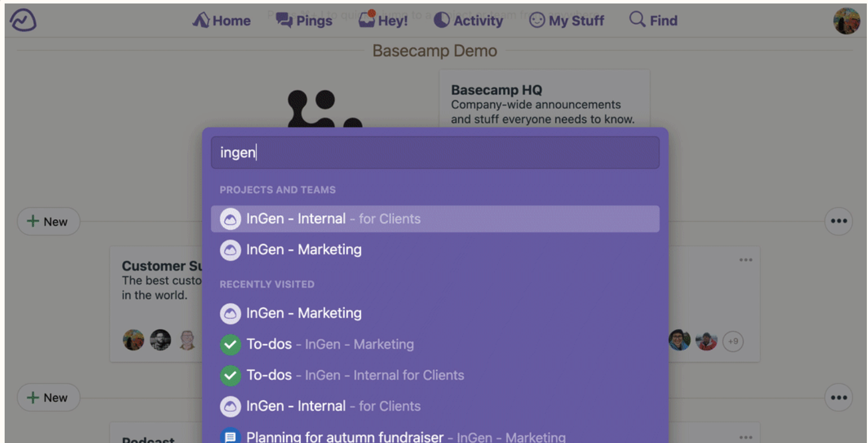Image resolution: width=868 pixels, height=443 pixels.
Task: Open the Customer Support team card
Action: point(156,304)
